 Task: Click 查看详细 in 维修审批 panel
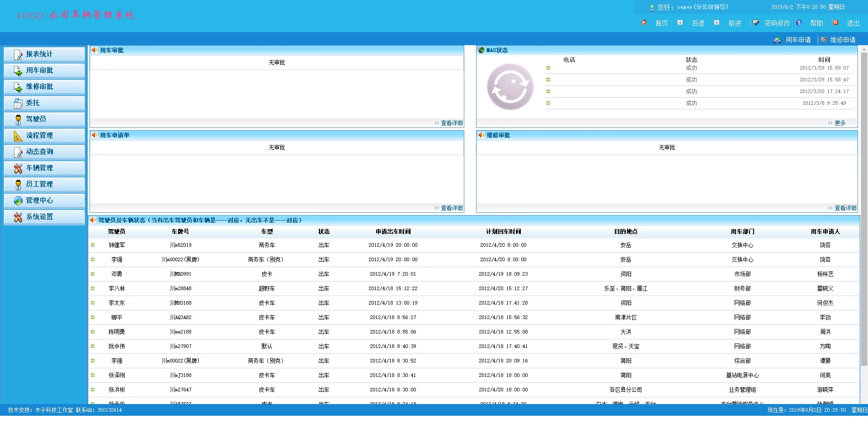845,208
